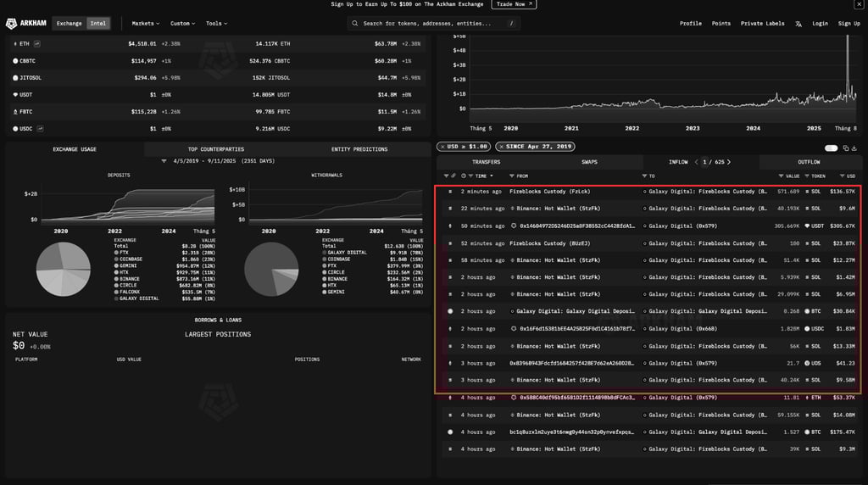Switch to the TRANSFERS tab
Image resolution: width=868 pixels, height=485 pixels.
coord(486,162)
